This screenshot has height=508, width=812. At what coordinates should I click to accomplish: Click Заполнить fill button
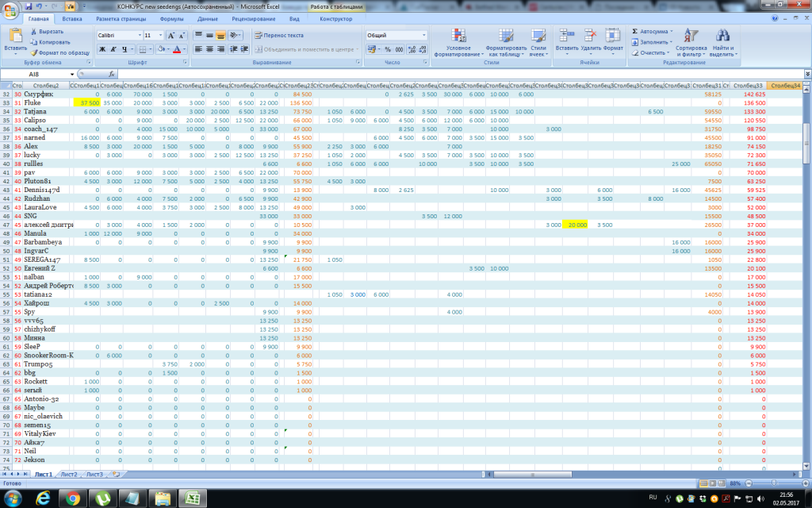tap(652, 43)
